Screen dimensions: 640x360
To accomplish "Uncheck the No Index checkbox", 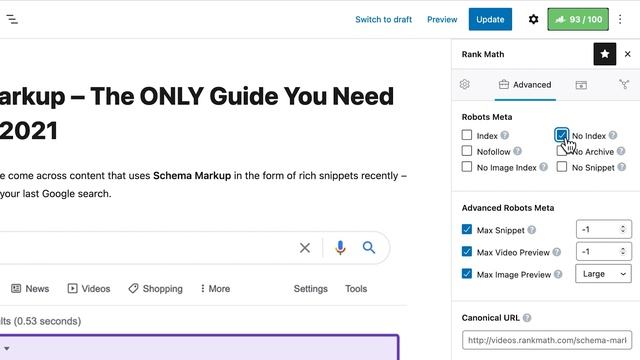I will click(562, 135).
